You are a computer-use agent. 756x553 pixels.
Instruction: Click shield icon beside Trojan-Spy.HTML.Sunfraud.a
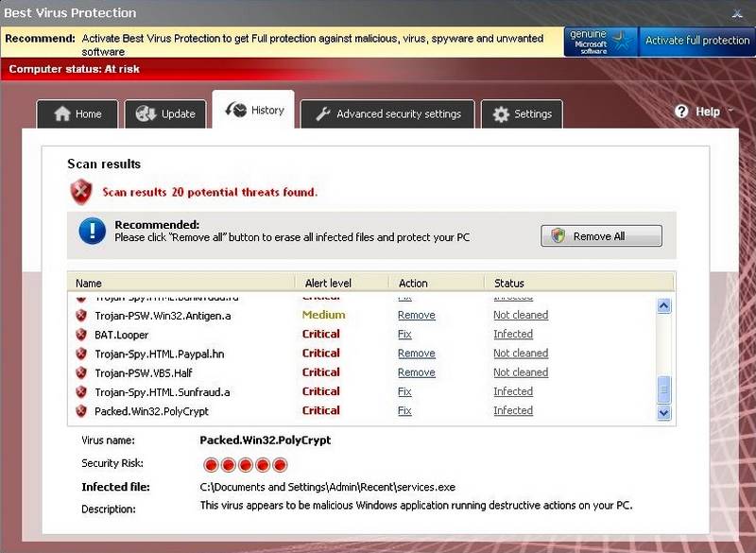[81, 391]
